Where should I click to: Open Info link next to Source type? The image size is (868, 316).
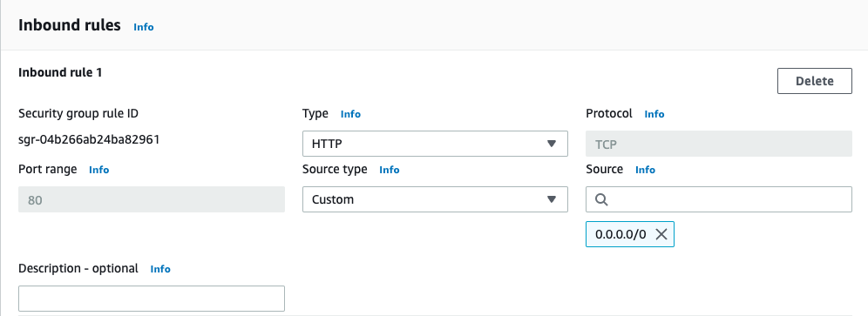pos(390,170)
